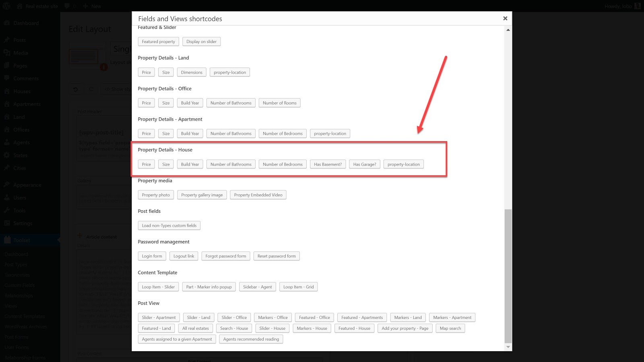Insert the Property Embedded Video shortcode

point(258,195)
